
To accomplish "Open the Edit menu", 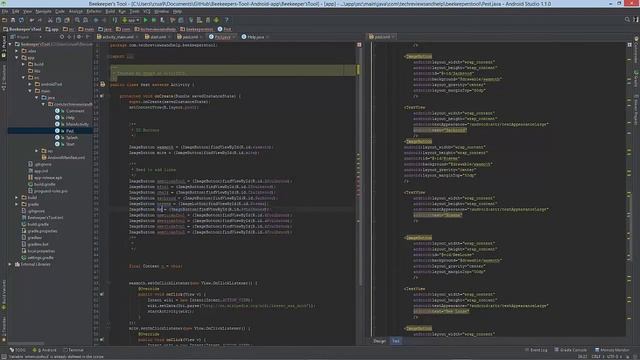I will (16, 11).
